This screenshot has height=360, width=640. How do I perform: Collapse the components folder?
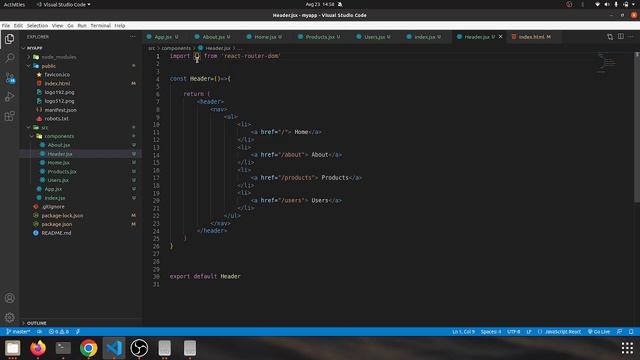pyautogui.click(x=59, y=136)
